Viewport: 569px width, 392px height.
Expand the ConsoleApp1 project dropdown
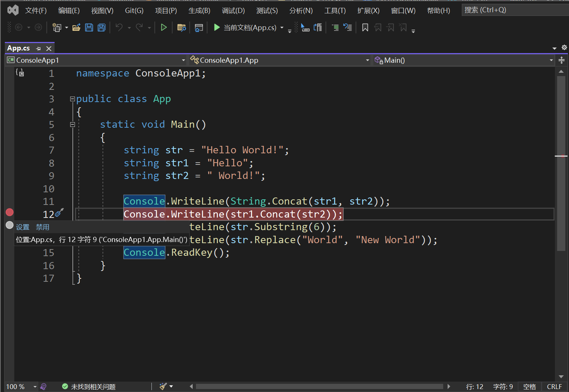coord(183,60)
